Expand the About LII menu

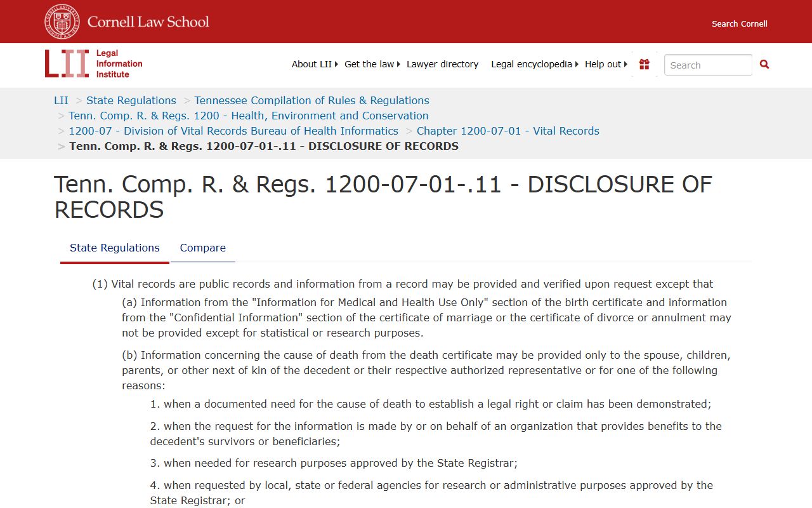[315, 64]
